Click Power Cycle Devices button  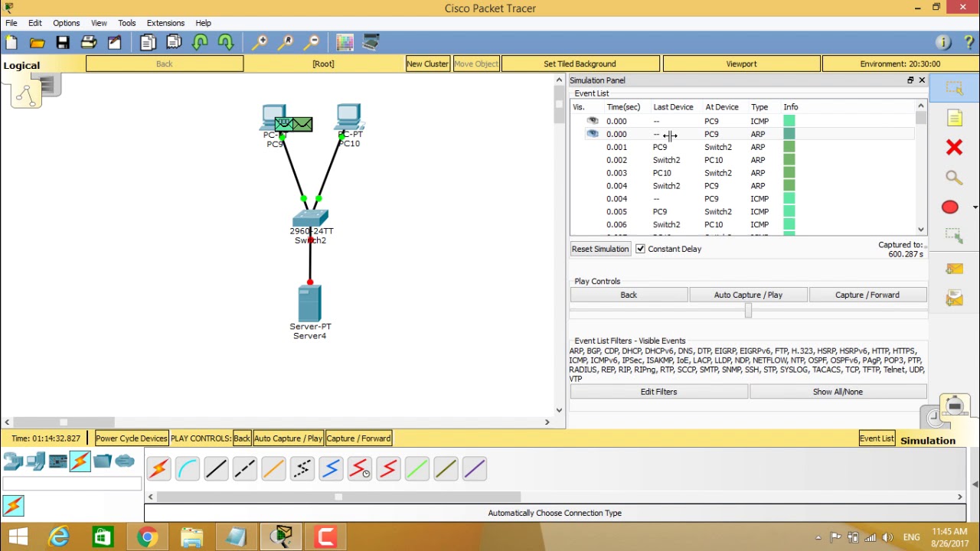pos(131,439)
